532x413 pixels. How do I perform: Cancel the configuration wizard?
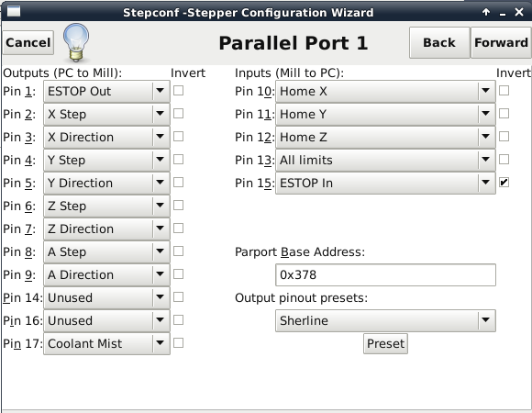[x=28, y=43]
